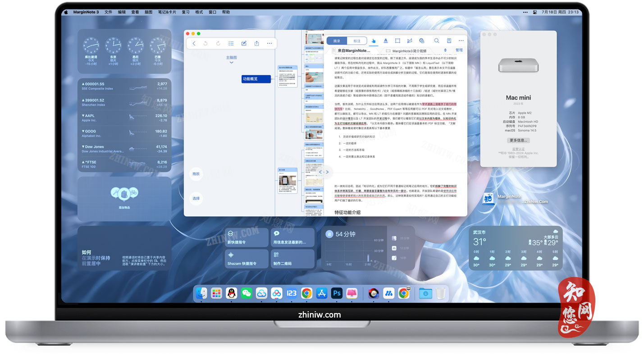The image size is (644, 359).
Task: Click the share/export icon in mindmap toolbar
Action: click(x=256, y=43)
